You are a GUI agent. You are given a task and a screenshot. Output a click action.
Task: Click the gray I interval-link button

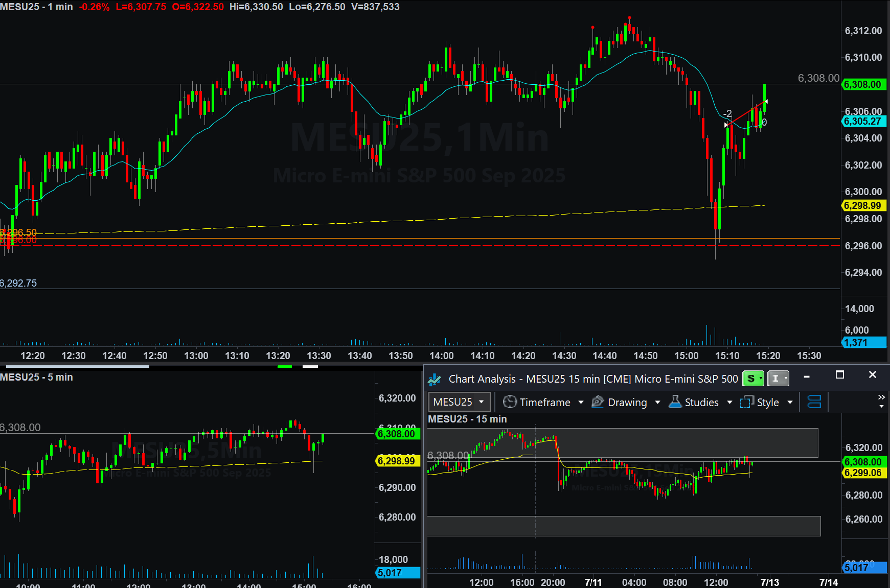pyautogui.click(x=778, y=379)
